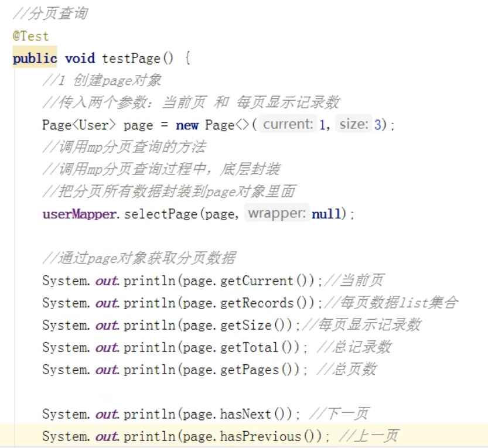Click the 'void' keyword

pos(80,59)
